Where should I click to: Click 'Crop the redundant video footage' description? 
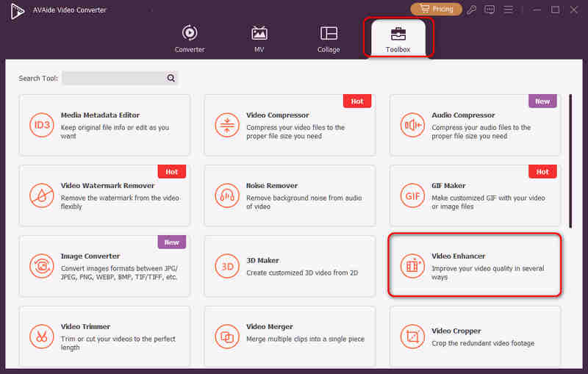pos(483,343)
